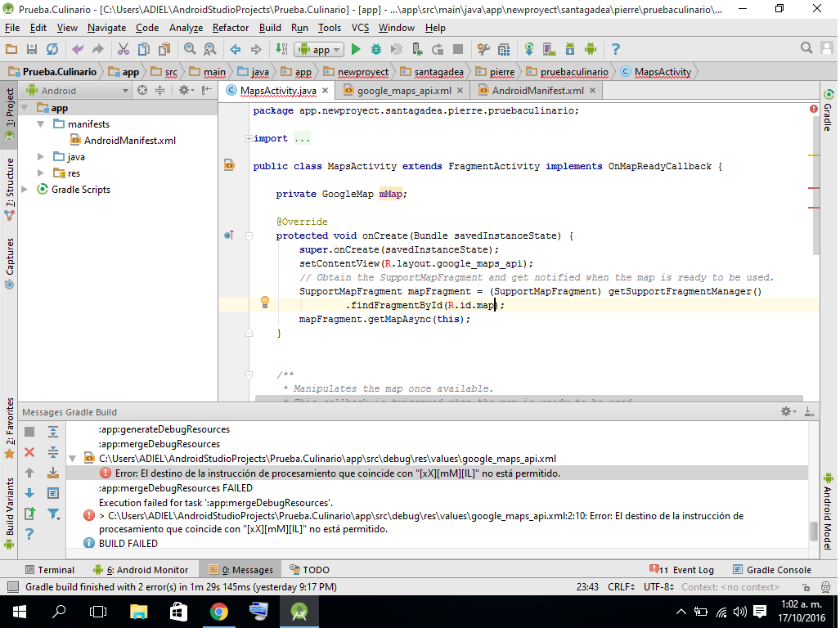Expand the res folder

41,173
